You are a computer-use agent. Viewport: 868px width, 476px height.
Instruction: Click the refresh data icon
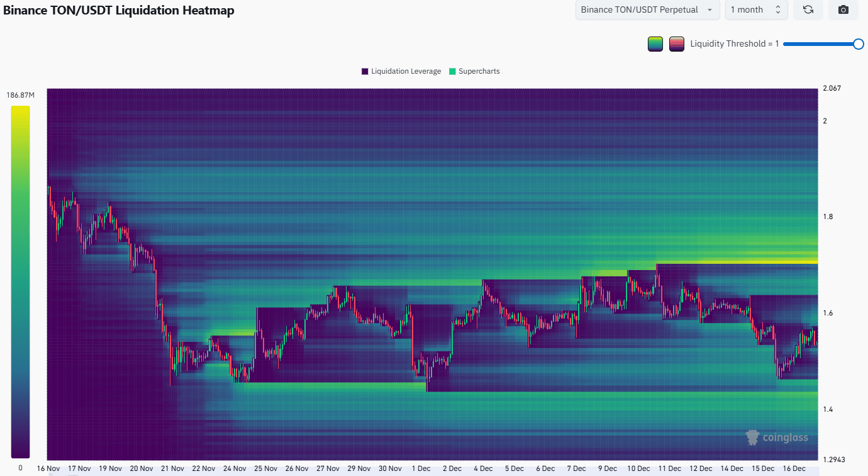[x=808, y=10]
